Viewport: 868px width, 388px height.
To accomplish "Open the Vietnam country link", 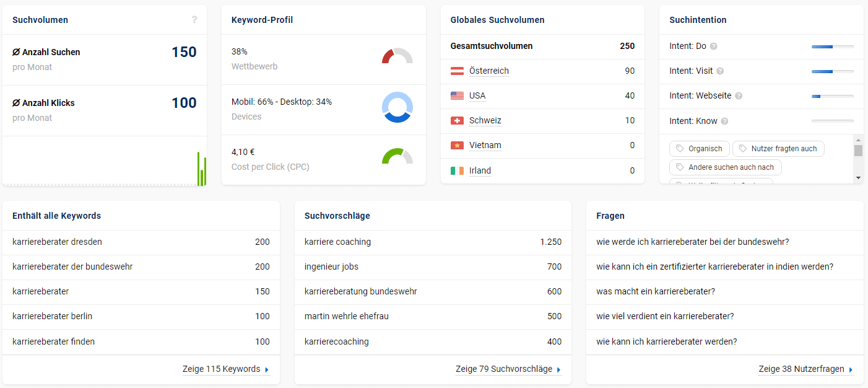I will coord(485,146).
